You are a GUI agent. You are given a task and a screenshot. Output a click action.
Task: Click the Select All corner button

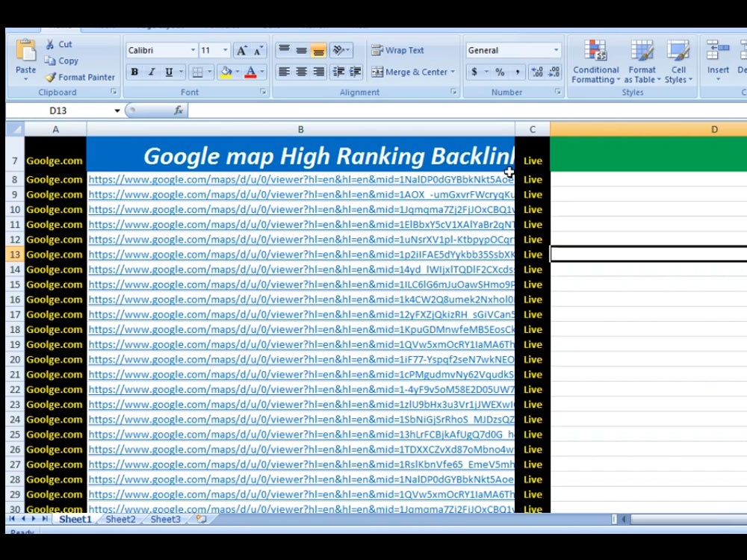coord(15,129)
